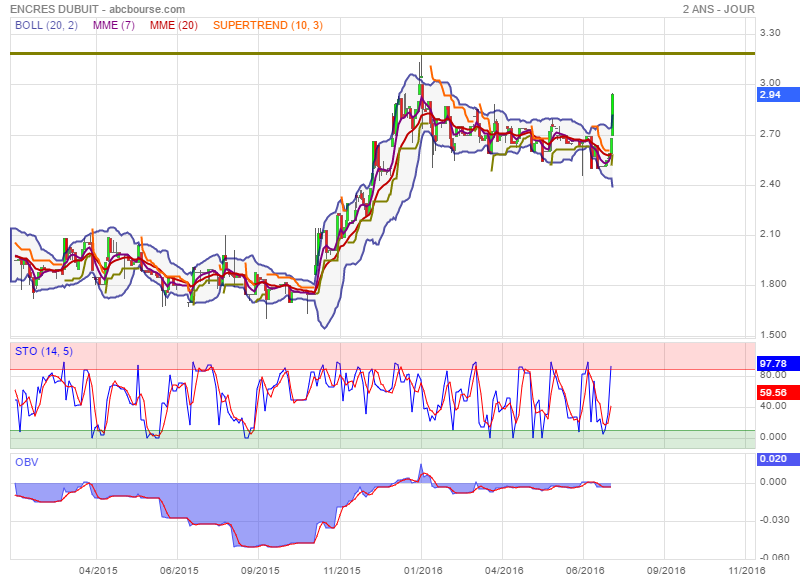Click the latest tall green candlestick near 2.94
Viewport: 800px width, 580px height.
[612, 115]
